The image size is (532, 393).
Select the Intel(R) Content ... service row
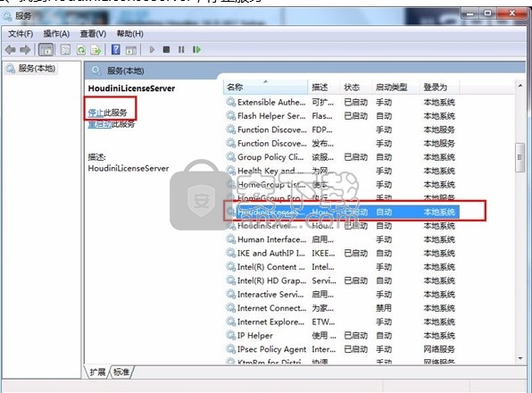tap(341, 267)
